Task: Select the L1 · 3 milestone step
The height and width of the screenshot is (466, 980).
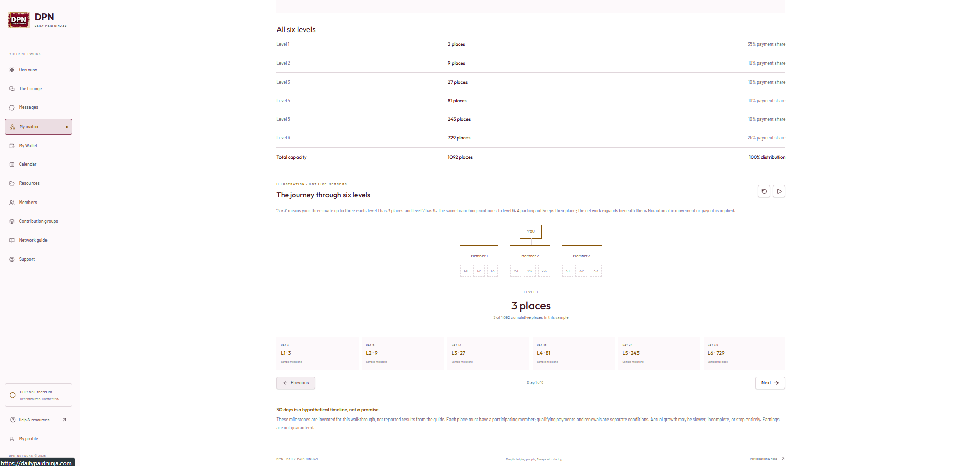Action: coord(317,353)
